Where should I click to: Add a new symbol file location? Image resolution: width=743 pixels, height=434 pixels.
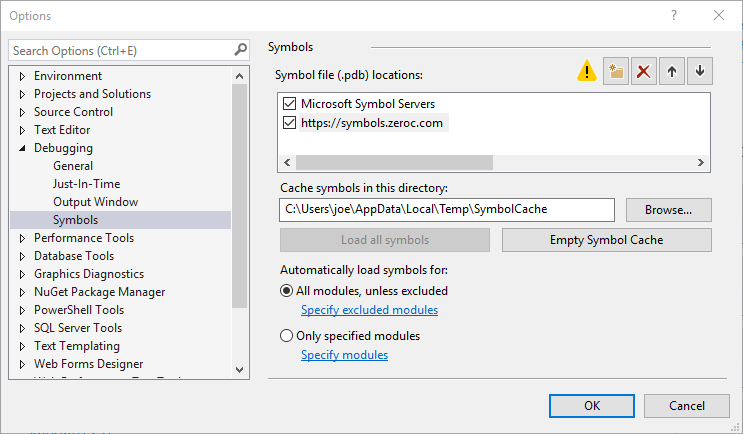tap(616, 71)
